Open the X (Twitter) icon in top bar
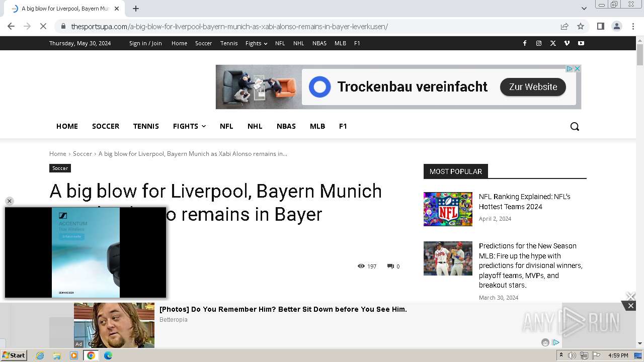 553,43
